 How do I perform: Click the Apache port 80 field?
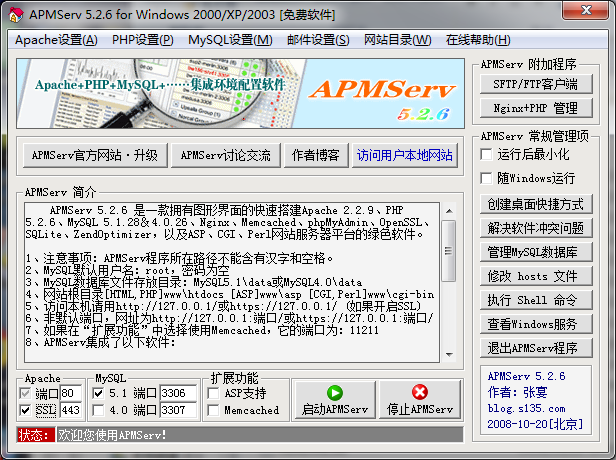tap(71, 393)
